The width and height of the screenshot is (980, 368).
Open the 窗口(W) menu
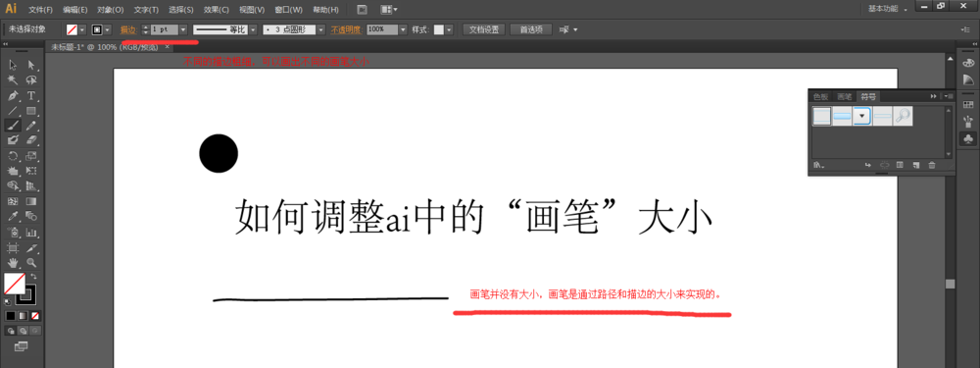point(289,10)
